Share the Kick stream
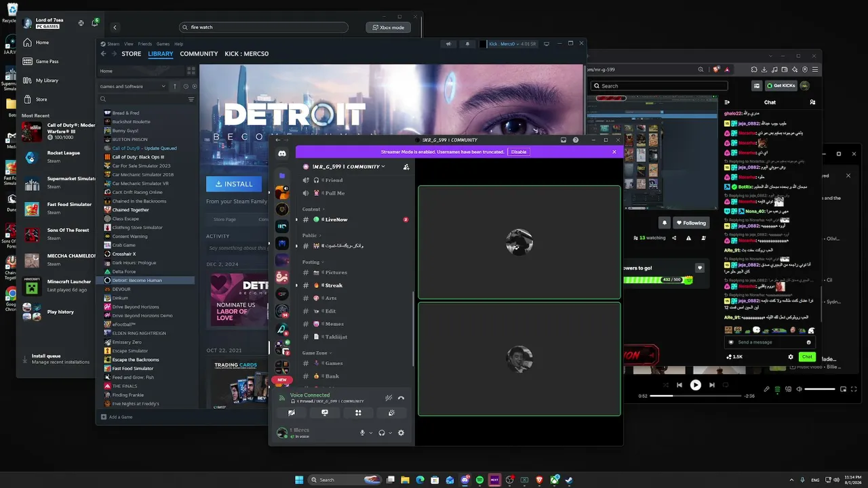Screen dimensions: 868x488 pos(674,238)
